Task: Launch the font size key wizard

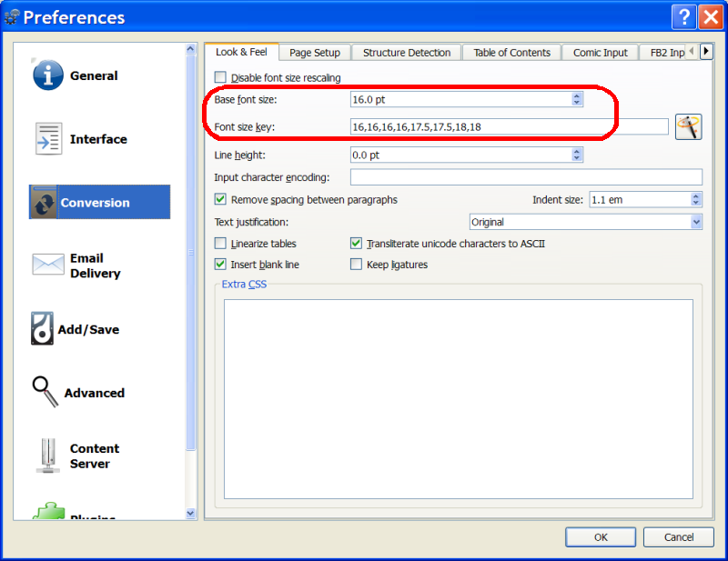Action: (688, 127)
